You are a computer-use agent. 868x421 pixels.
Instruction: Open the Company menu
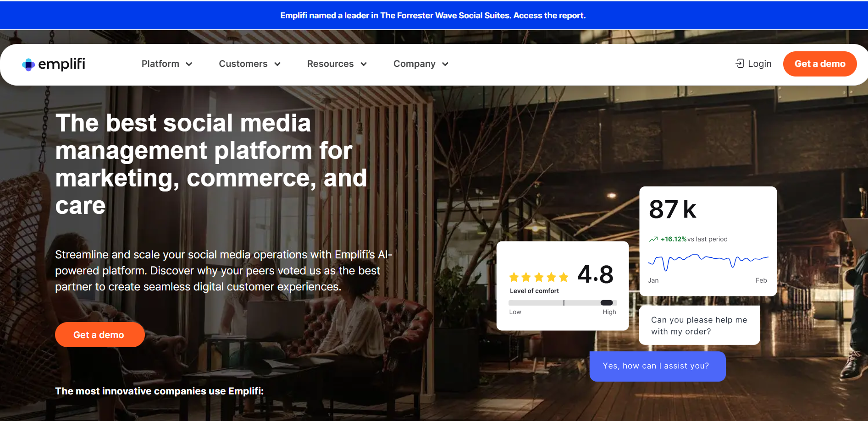coord(421,64)
